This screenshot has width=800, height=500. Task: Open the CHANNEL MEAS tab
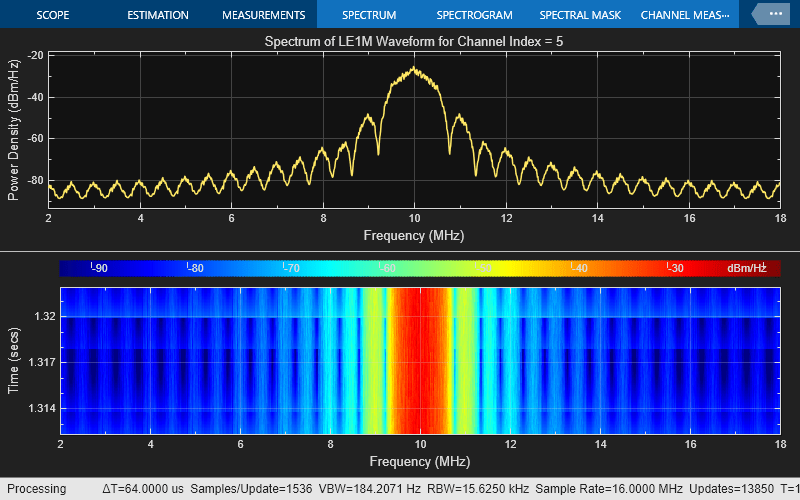pos(685,15)
